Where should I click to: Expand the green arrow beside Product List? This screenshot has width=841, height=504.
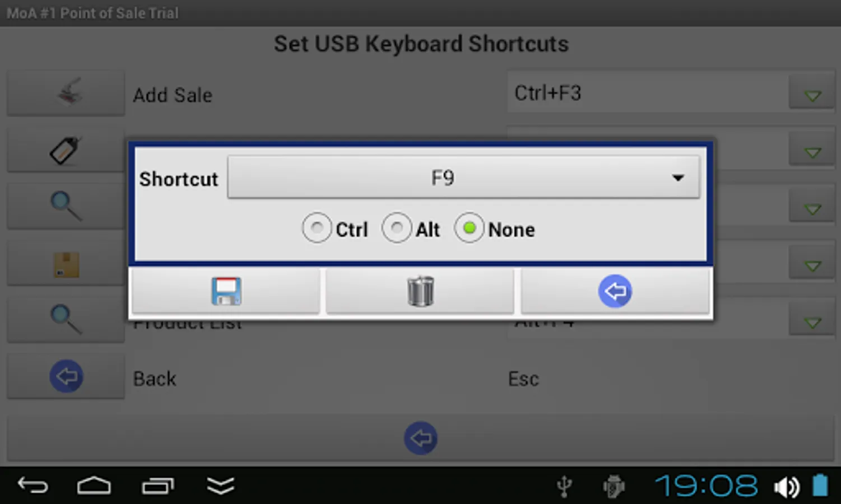click(812, 321)
